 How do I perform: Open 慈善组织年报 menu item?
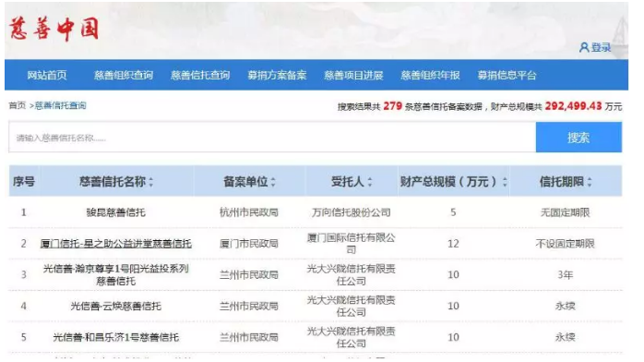[x=431, y=75]
